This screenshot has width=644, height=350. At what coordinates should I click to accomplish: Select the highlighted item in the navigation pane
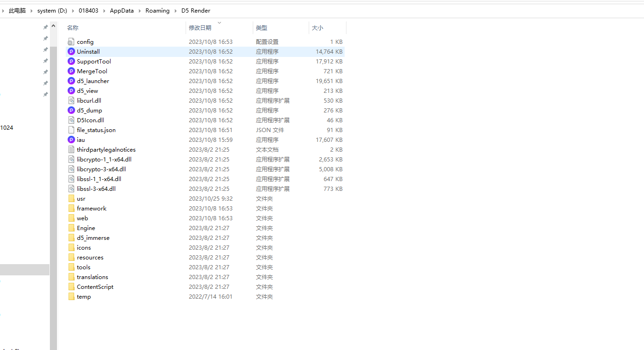click(25, 270)
